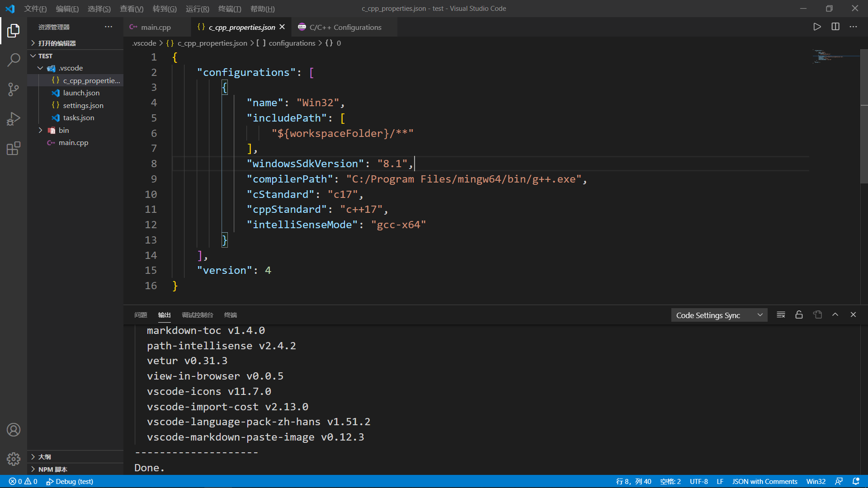Collapse the TEST workspace folder
Screen dimensions: 868x488
[75, 56]
